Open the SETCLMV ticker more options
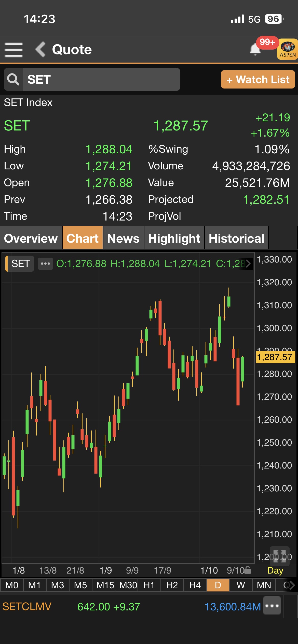Viewport: 298px width, 644px height. point(272,606)
